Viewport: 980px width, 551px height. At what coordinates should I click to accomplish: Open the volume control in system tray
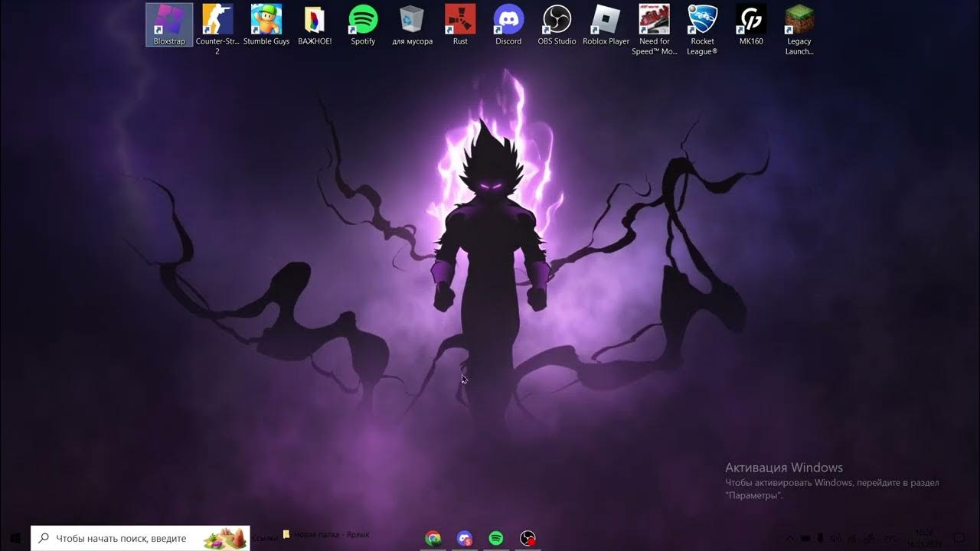click(835, 538)
